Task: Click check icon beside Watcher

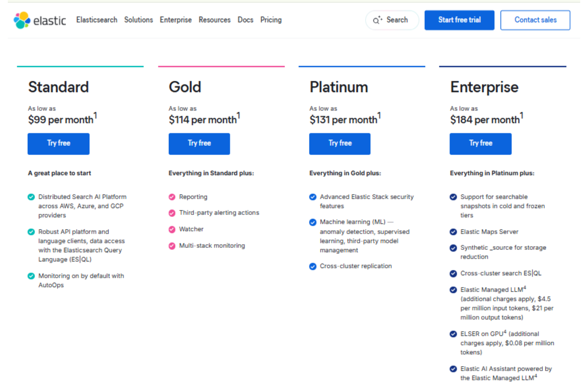Action: 172,230
